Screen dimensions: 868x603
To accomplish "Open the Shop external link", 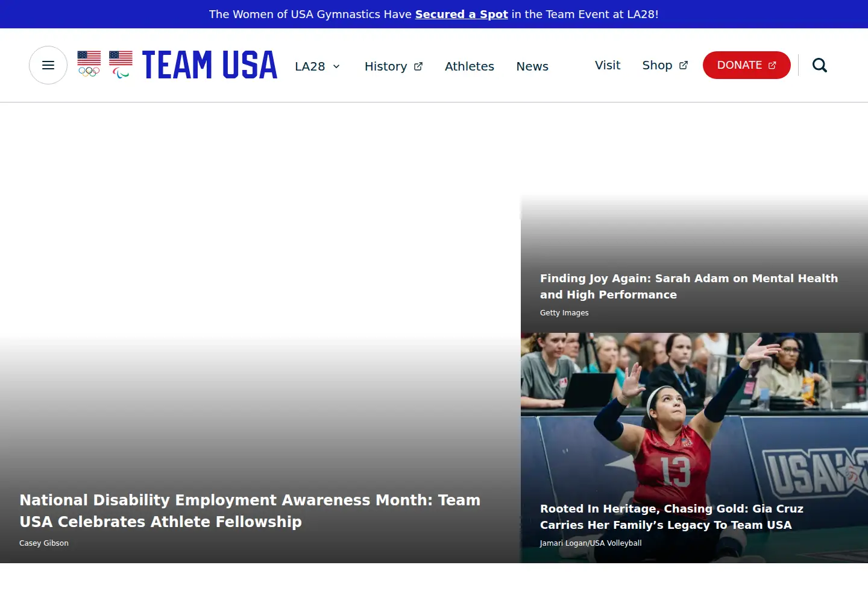I will [665, 65].
